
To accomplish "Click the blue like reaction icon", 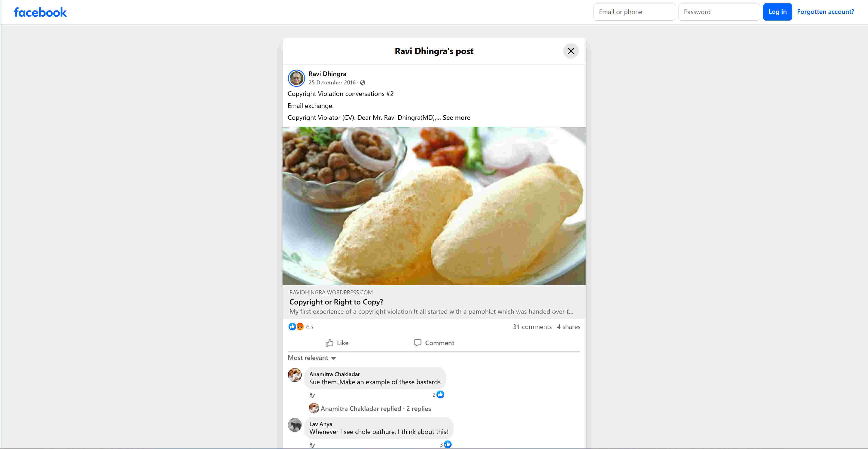I will point(292,327).
